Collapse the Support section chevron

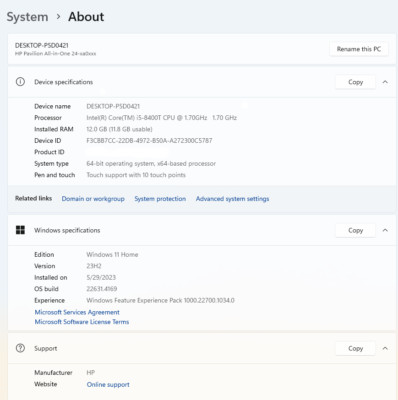(385, 348)
